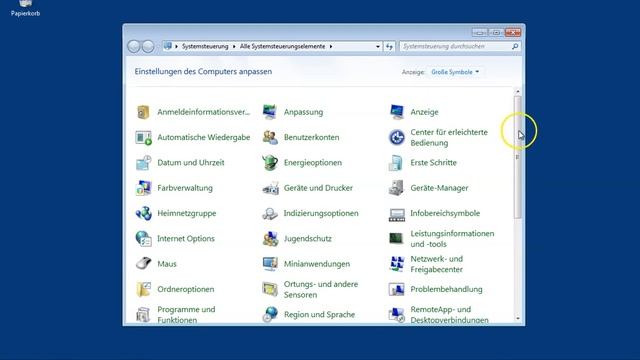Open the Maus icon
The height and width of the screenshot is (360, 640).
[x=143, y=264]
